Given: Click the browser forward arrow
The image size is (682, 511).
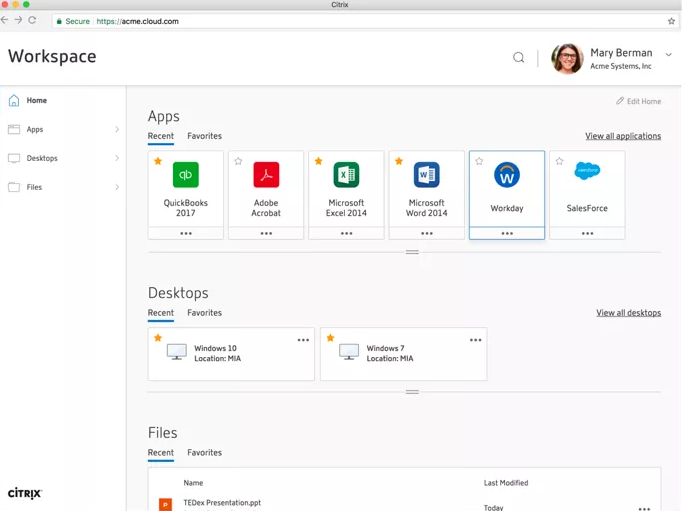Looking at the screenshot, I should pos(18,20).
